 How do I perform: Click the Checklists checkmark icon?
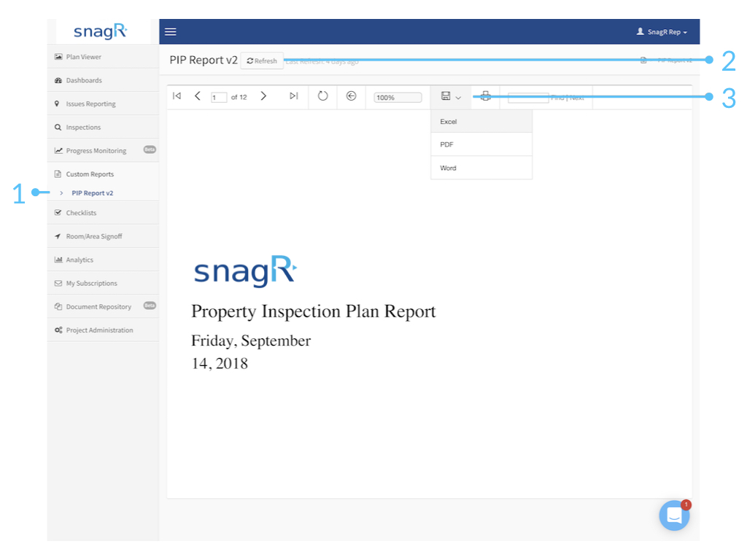pyautogui.click(x=58, y=212)
